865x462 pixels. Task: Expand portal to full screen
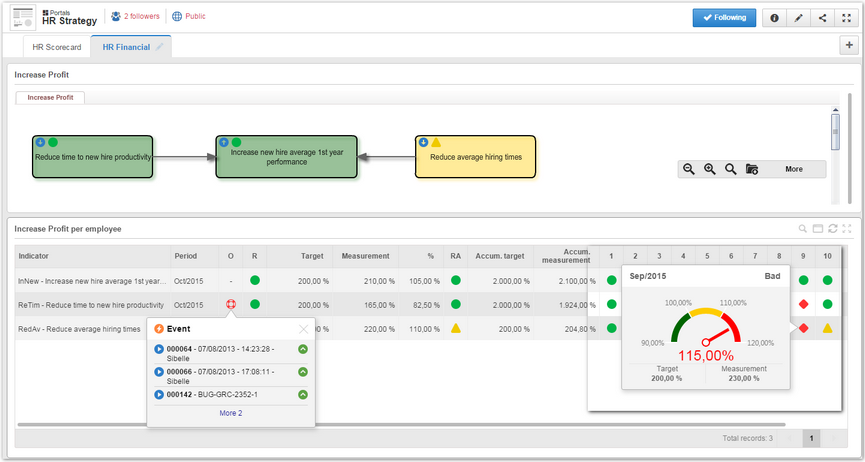846,18
